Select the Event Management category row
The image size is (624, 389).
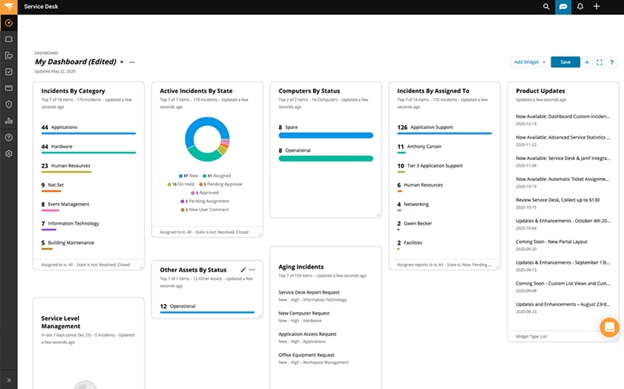[x=88, y=206]
